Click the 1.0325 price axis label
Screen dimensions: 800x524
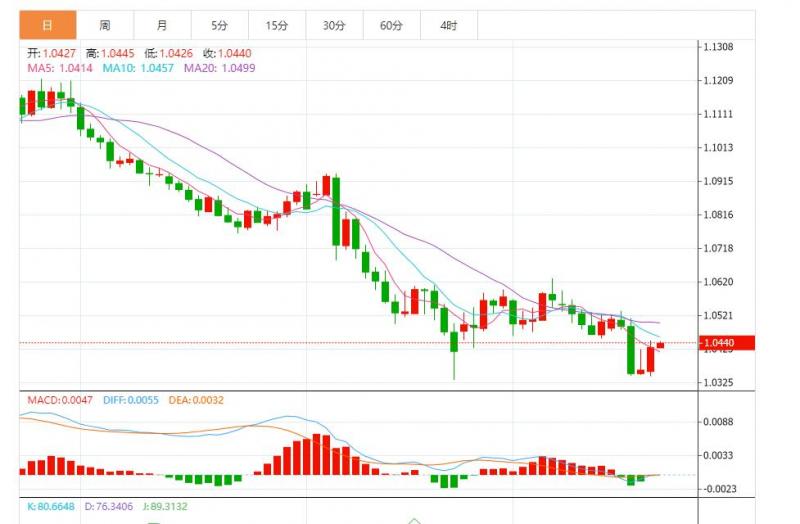[718, 383]
